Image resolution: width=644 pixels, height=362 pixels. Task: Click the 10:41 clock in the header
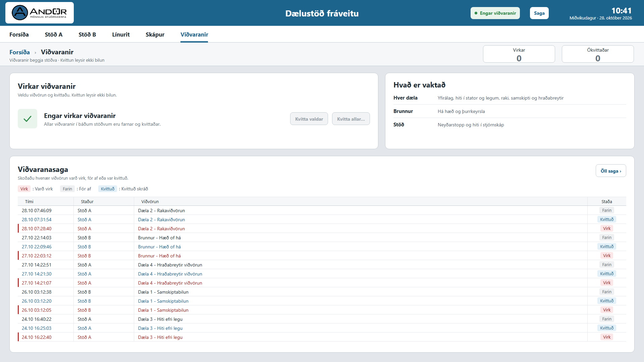(621, 10)
